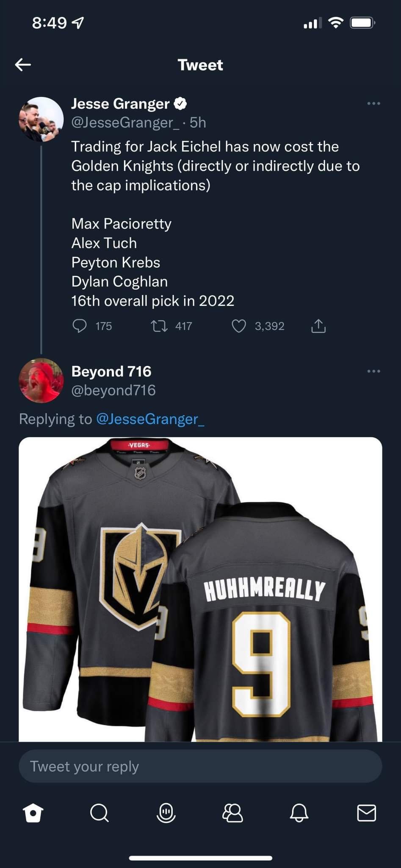Open the Communities tab
This screenshot has height=868, width=401.
point(232,813)
